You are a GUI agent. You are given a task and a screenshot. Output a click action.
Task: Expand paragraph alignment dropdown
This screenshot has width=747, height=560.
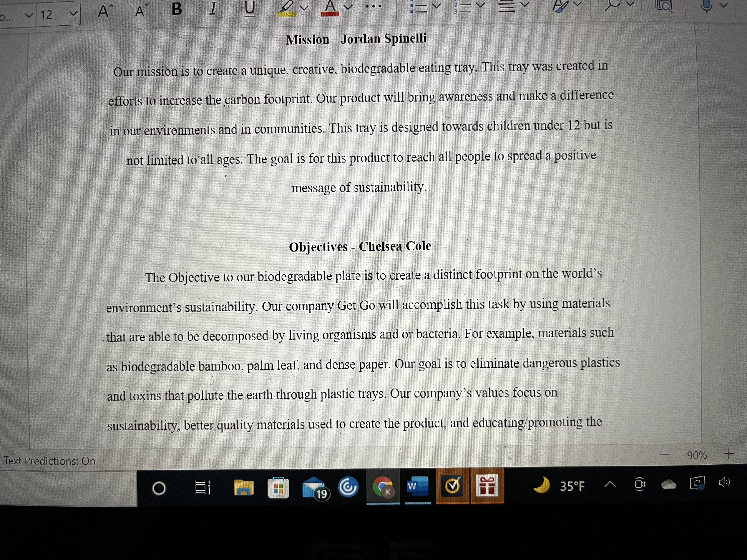(524, 5)
